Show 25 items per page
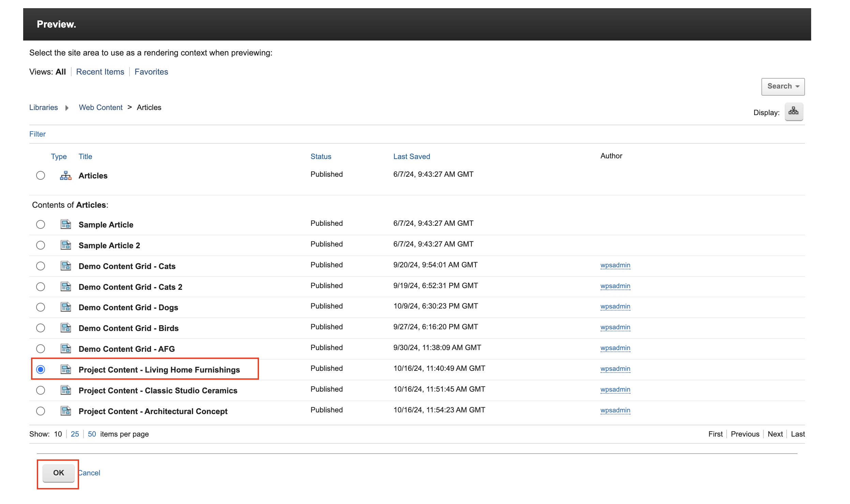Viewport: 850px width, 504px height. pyautogui.click(x=75, y=434)
